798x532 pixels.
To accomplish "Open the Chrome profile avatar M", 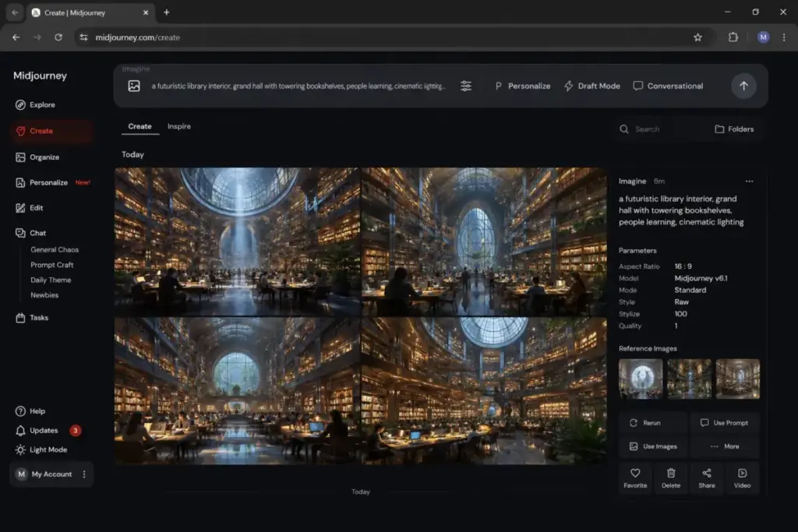I will 763,37.
